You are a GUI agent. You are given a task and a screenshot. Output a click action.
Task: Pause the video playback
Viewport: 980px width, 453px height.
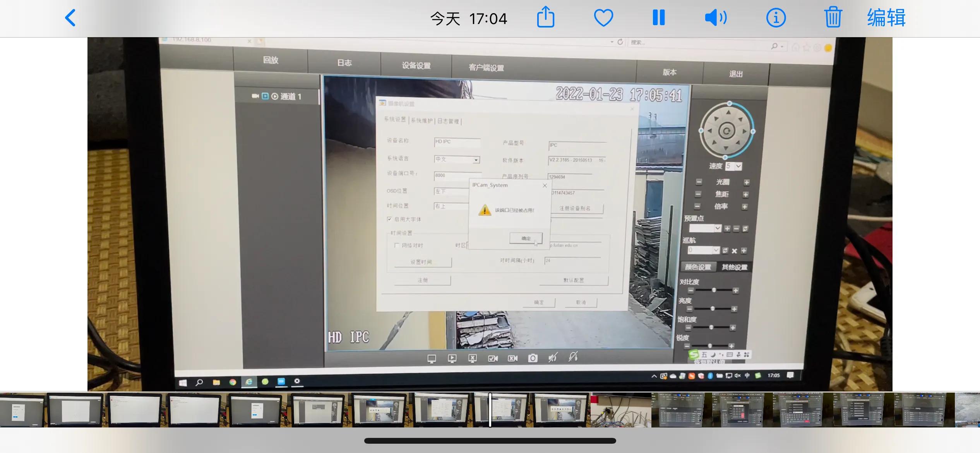pos(658,18)
